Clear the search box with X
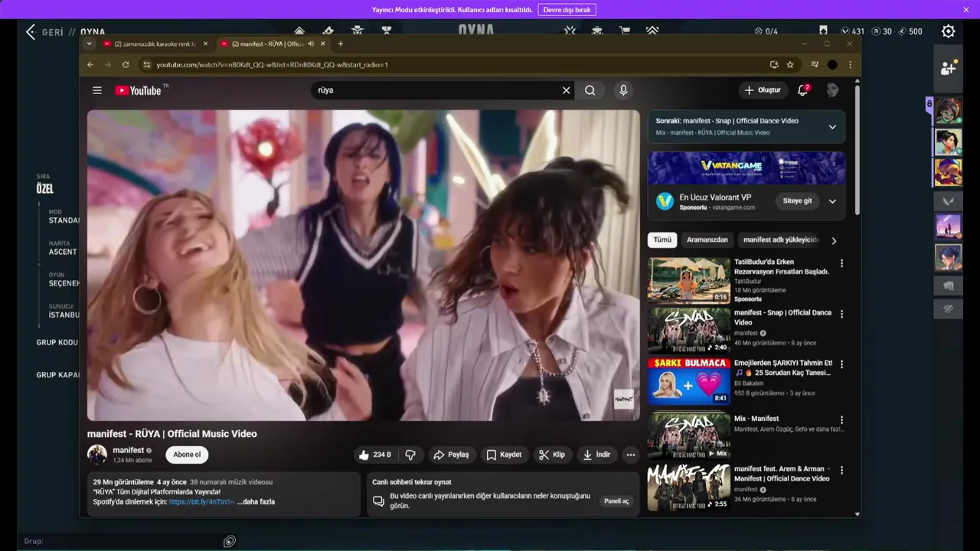 coord(567,90)
